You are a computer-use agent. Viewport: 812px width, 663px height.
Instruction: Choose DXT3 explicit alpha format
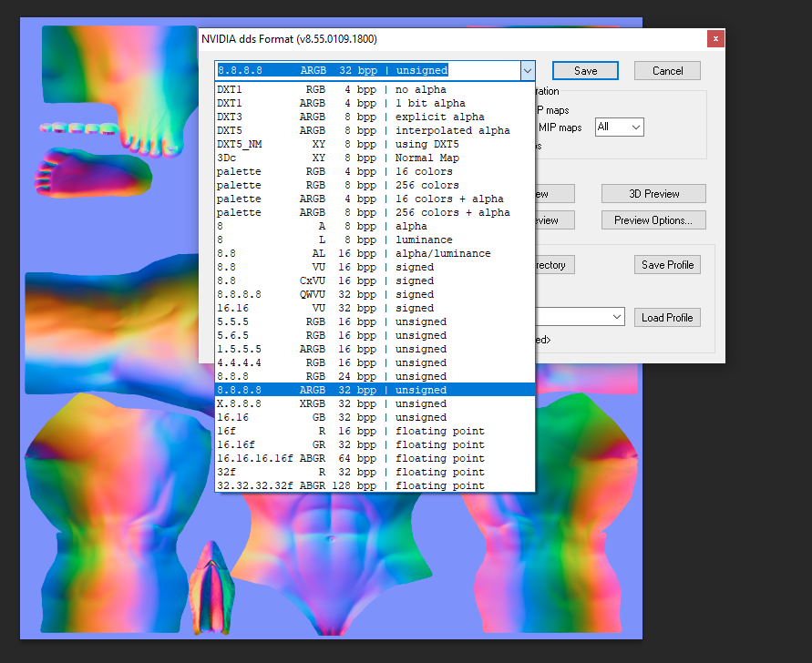coord(375,117)
